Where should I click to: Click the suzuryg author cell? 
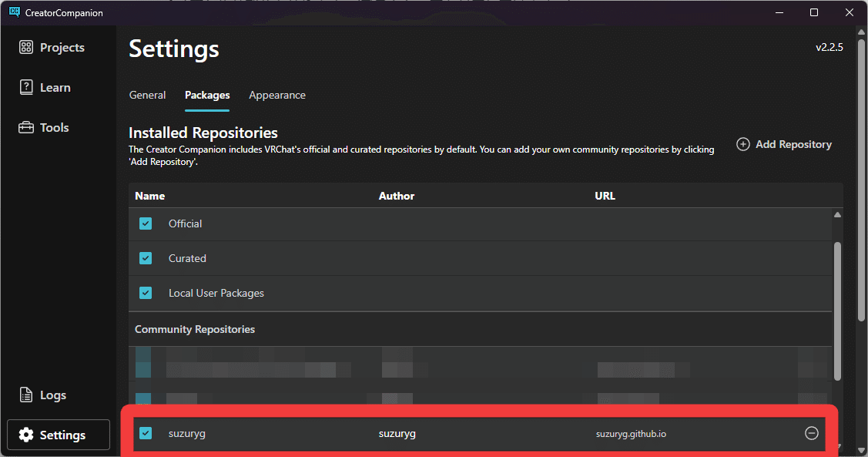click(x=397, y=434)
